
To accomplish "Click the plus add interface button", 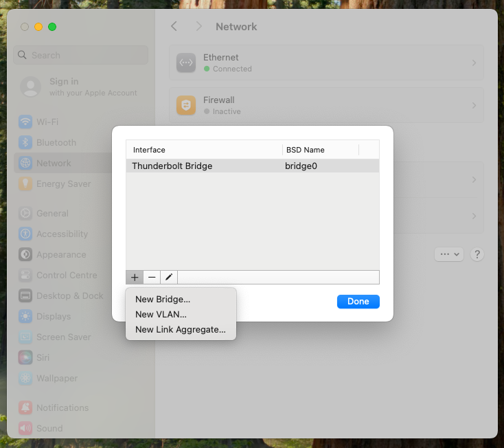I will (x=135, y=277).
